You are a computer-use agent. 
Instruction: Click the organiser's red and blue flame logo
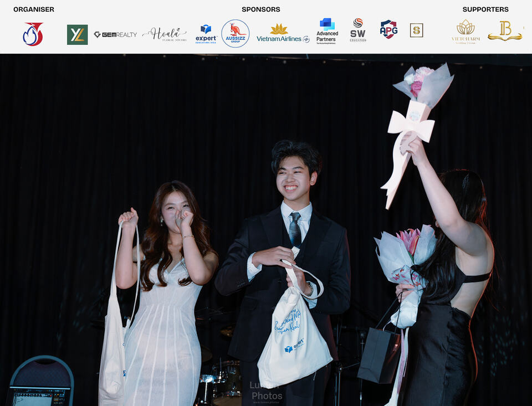point(33,34)
